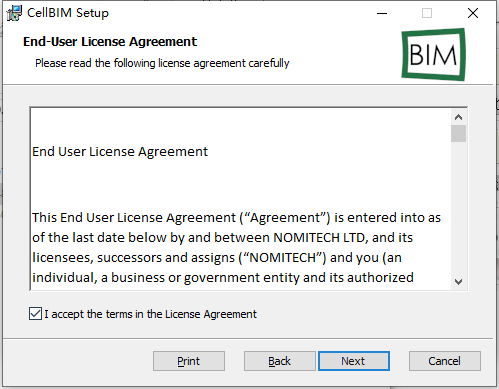This screenshot has width=499, height=389.
Task: Cancel the CellBIM installation
Action: pos(445,361)
